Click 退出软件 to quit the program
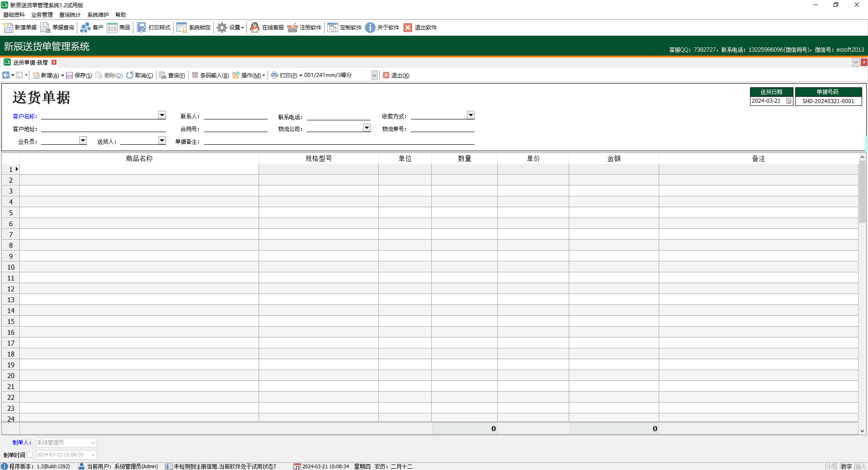Screen dimensions: 868x470 (x=420, y=28)
